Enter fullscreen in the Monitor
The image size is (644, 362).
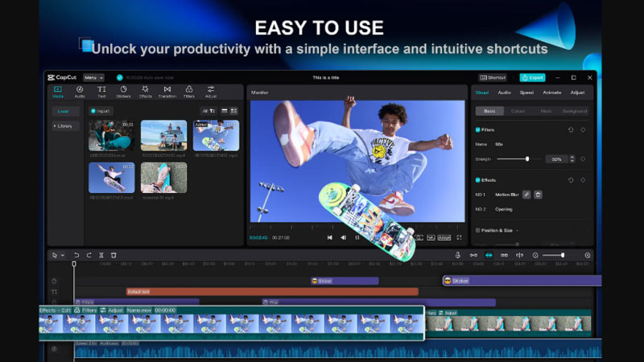click(460, 237)
